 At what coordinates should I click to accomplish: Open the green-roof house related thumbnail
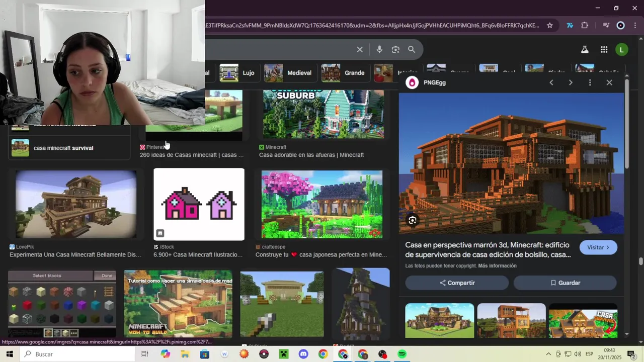click(x=440, y=321)
